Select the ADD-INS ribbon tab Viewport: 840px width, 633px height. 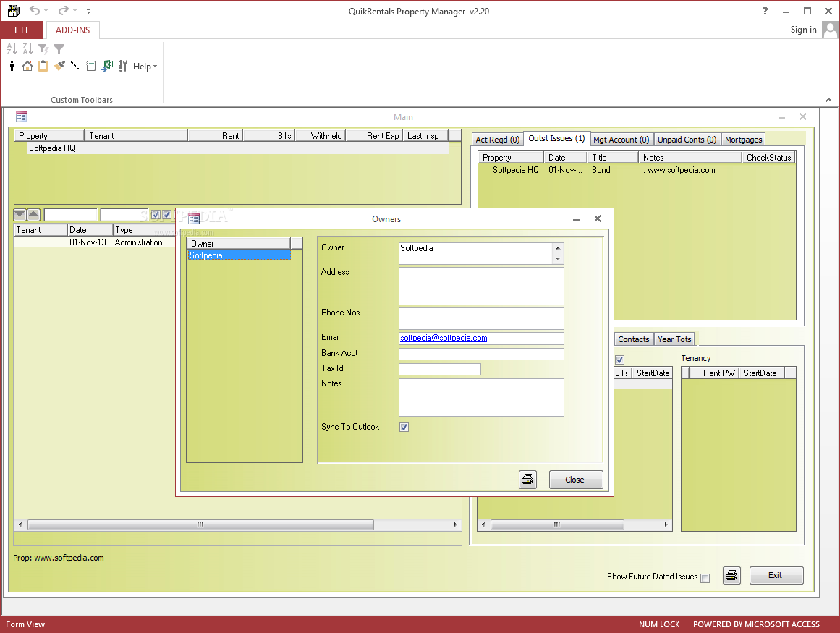point(73,30)
